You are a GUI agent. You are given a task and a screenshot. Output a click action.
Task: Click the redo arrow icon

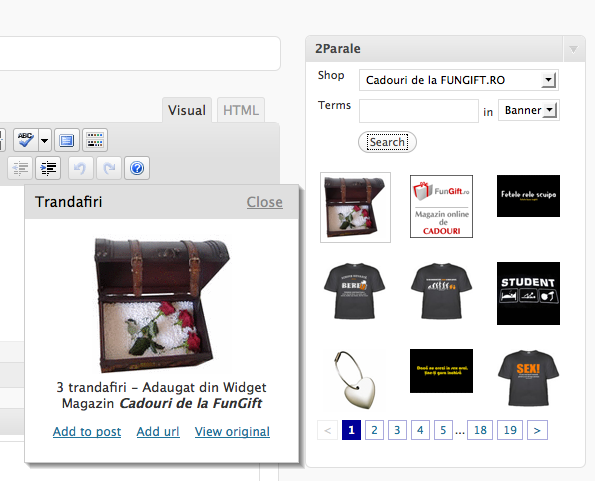109,168
